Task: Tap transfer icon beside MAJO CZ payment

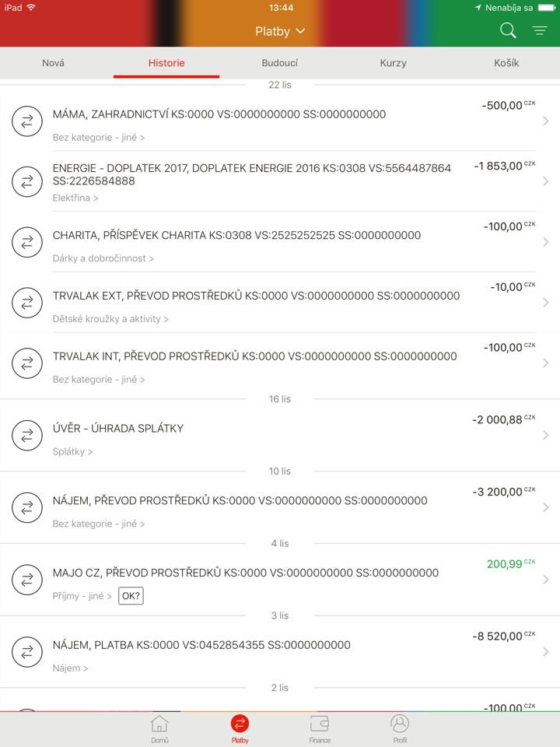Action: click(x=27, y=580)
